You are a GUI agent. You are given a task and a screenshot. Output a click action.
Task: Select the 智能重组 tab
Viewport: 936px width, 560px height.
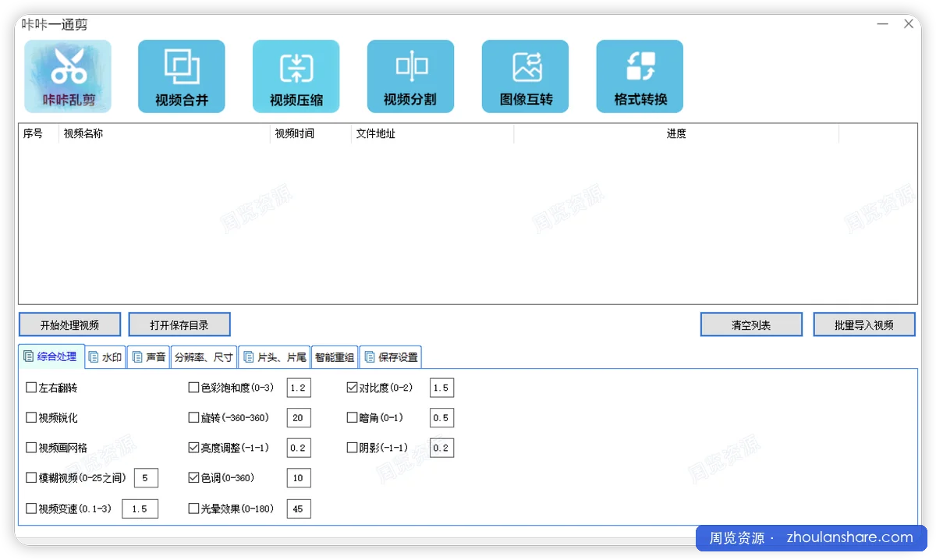[x=335, y=357]
